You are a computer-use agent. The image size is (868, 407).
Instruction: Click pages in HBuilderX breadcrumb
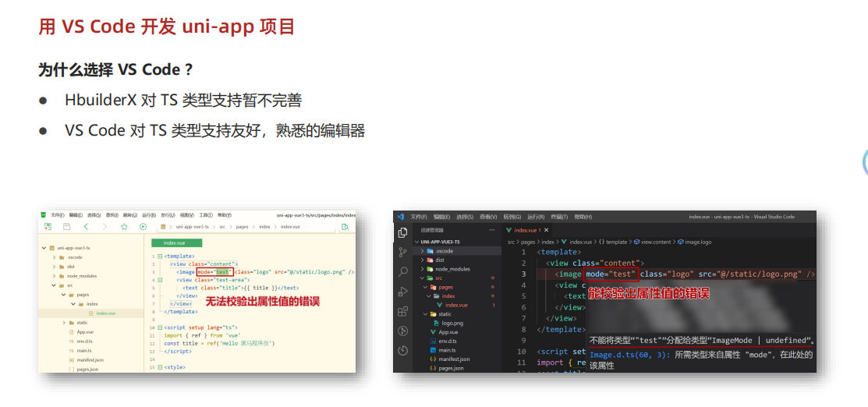242,226
